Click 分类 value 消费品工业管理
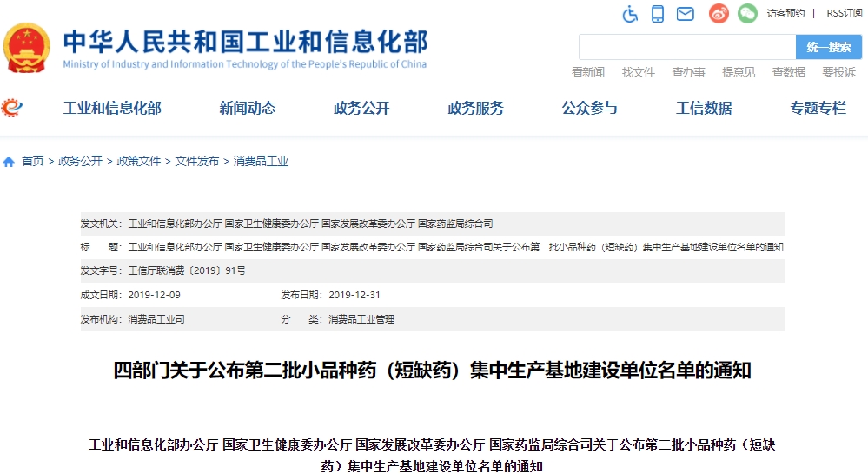 click(x=361, y=319)
